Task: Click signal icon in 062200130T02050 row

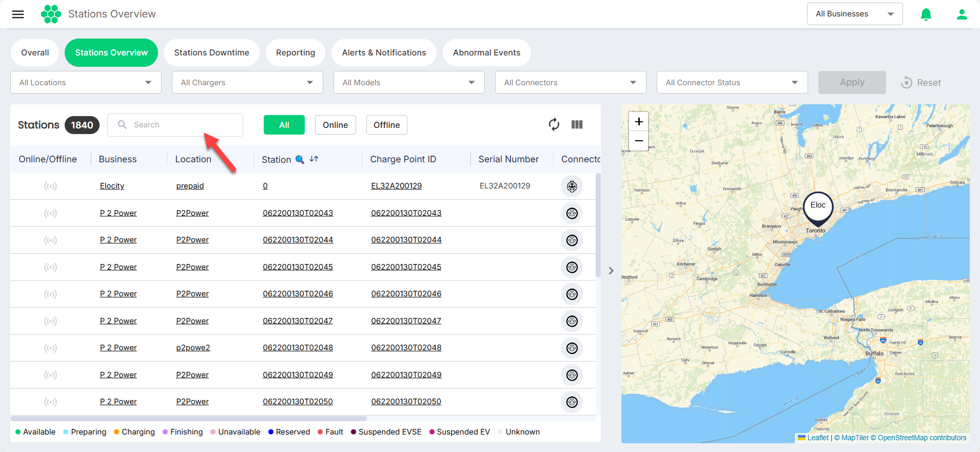Action: click(x=50, y=402)
